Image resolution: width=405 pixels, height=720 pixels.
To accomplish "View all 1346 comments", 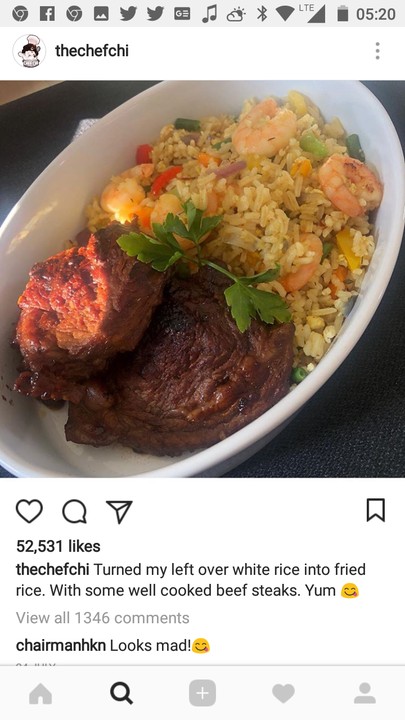I will coord(102,618).
